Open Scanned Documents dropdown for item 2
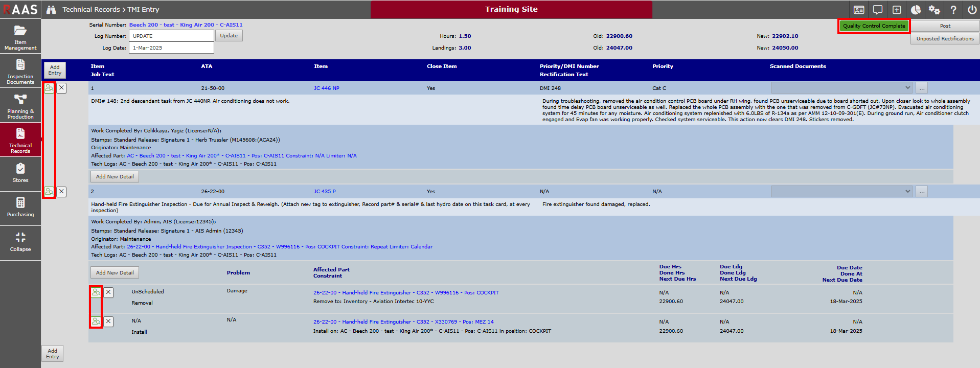This screenshot has width=980, height=368. (841, 192)
